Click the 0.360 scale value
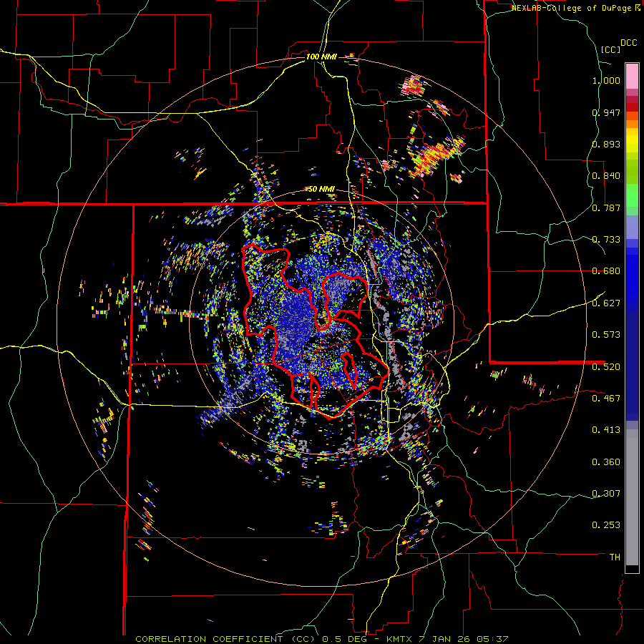Screen dimensions: 644x644 pyautogui.click(x=606, y=462)
